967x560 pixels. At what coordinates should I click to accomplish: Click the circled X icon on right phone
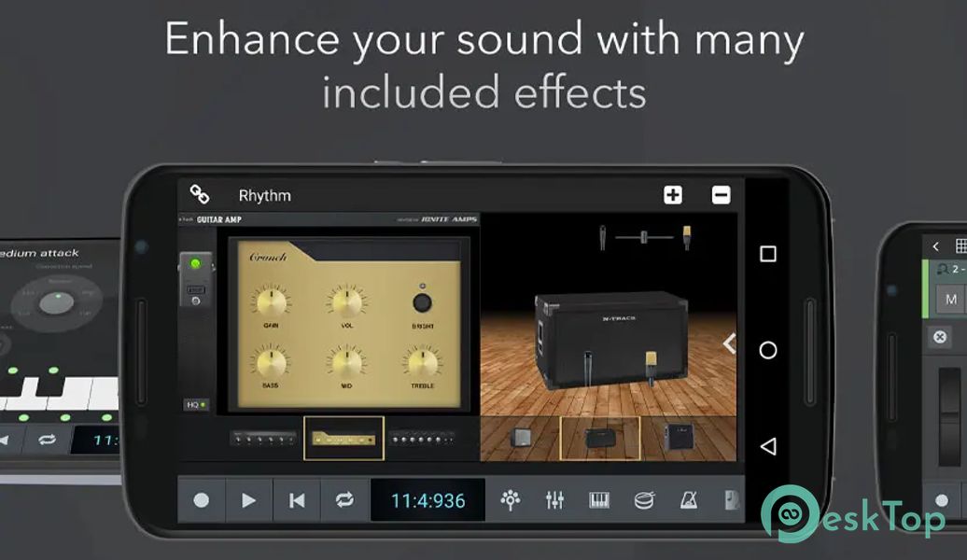tap(940, 337)
